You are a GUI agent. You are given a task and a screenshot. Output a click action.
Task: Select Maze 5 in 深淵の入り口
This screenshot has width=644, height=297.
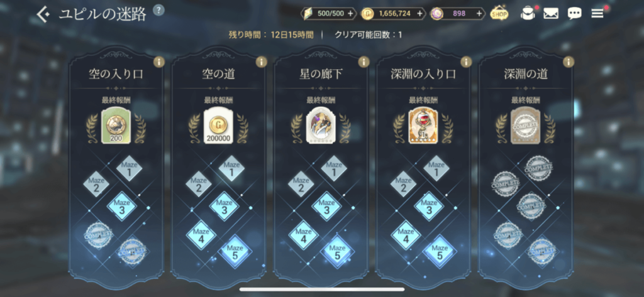(440, 252)
